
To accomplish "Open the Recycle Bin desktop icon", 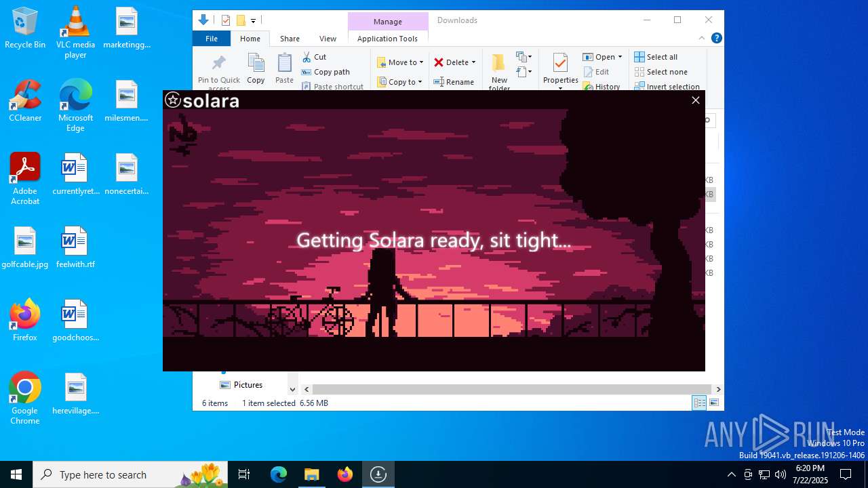I will (x=25, y=28).
